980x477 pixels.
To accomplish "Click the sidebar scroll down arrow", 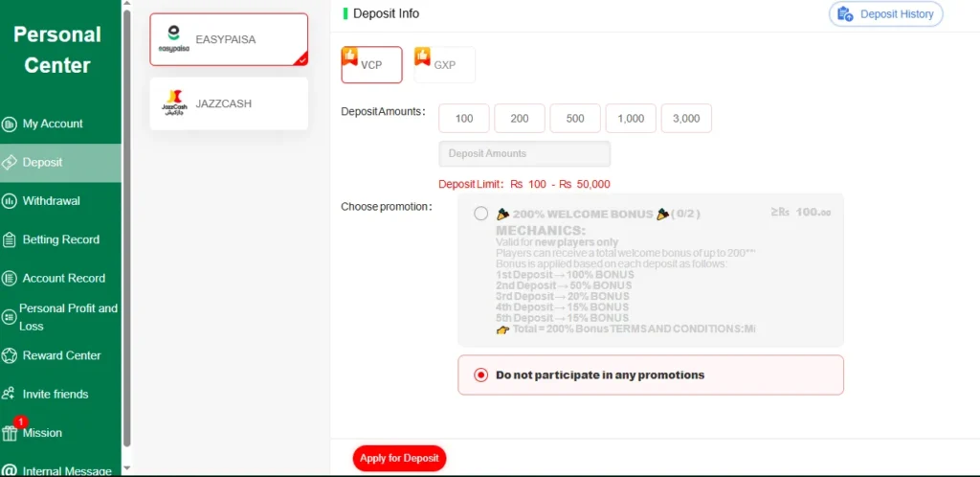I will (x=127, y=467).
